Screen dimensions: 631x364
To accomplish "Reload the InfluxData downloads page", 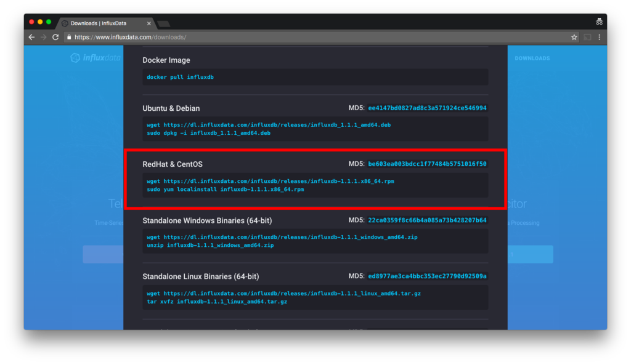I will click(55, 37).
